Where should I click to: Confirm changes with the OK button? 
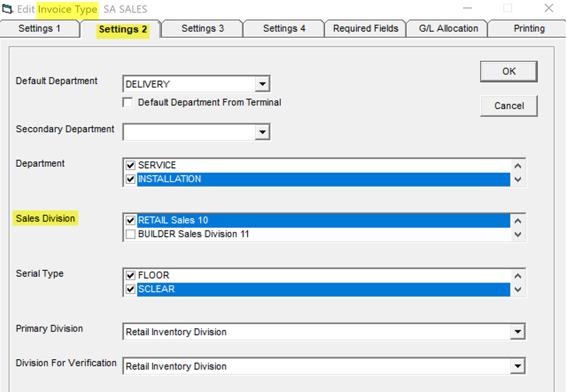click(x=509, y=72)
